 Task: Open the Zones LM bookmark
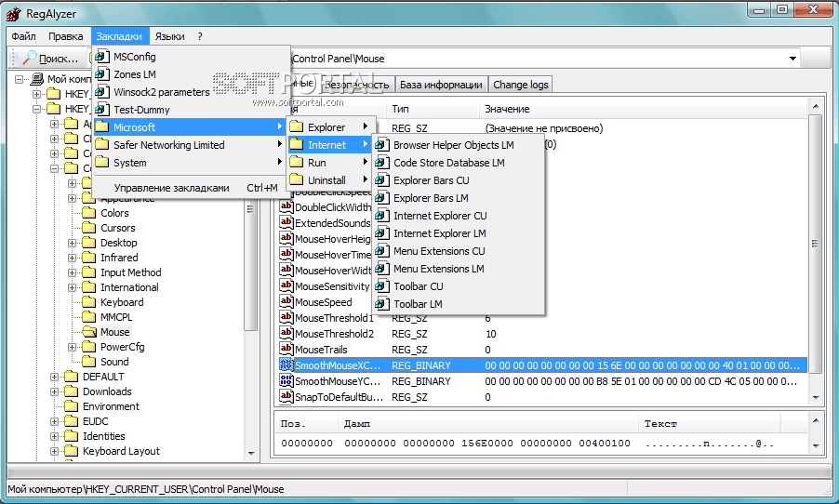[192, 74]
